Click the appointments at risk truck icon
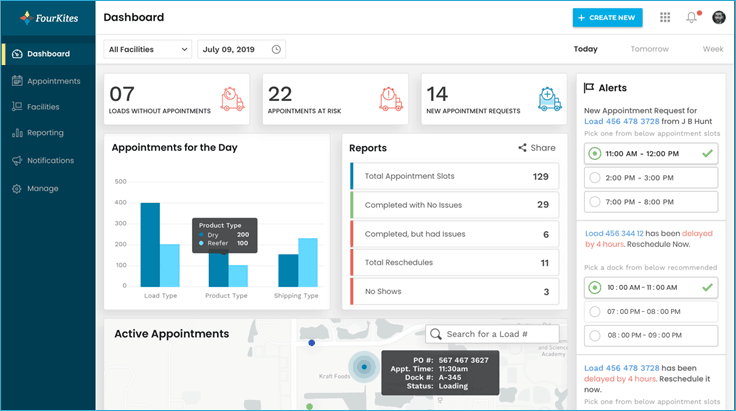The width and height of the screenshot is (736, 411). (390, 98)
